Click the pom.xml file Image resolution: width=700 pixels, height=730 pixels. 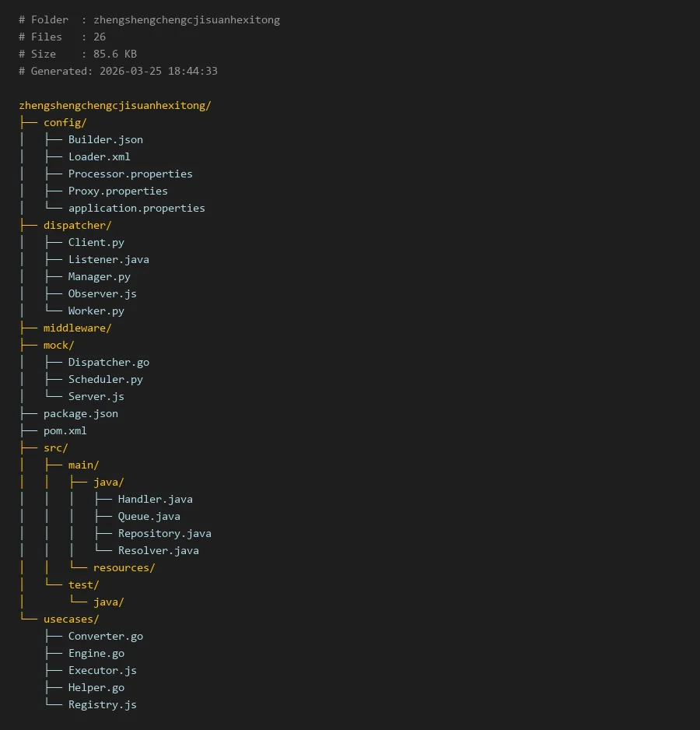coord(65,430)
